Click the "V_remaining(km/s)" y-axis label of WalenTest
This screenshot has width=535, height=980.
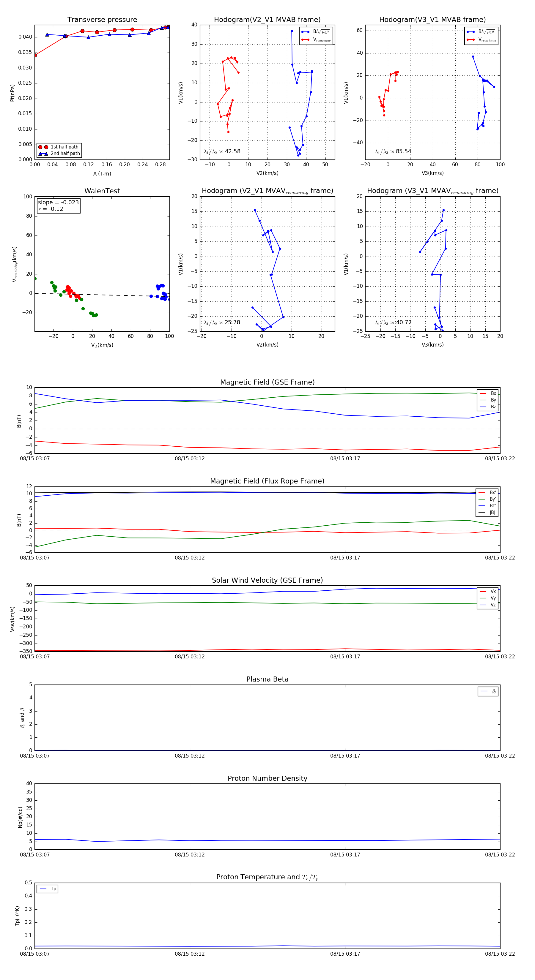coord(15,264)
